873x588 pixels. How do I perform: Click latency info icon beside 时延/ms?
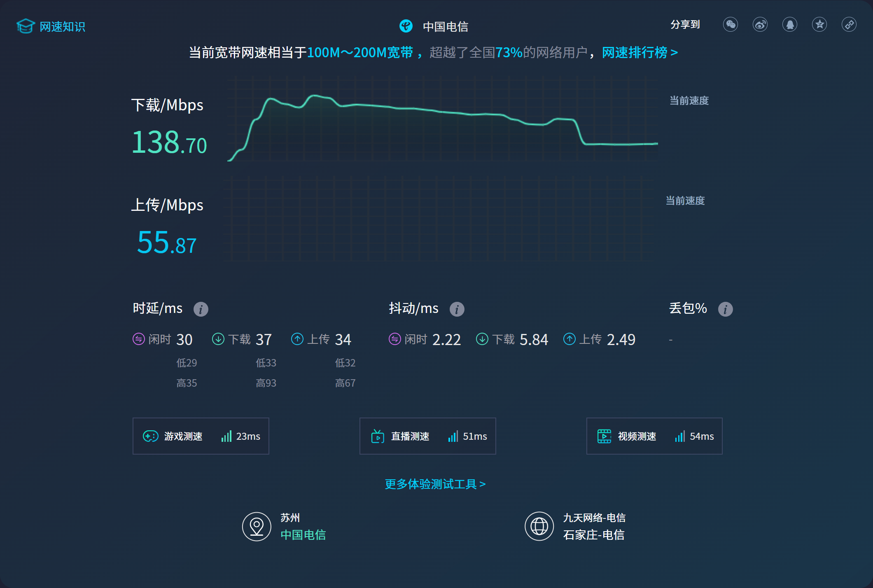(x=201, y=309)
